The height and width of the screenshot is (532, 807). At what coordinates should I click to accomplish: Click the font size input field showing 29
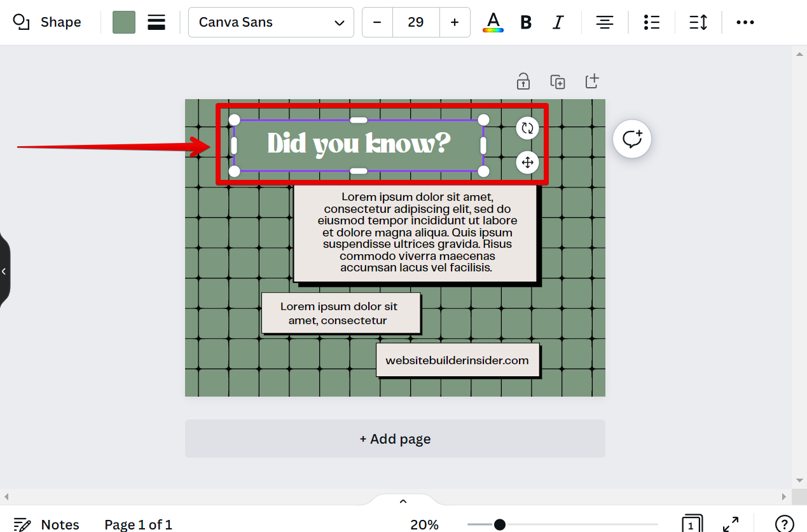tap(415, 22)
